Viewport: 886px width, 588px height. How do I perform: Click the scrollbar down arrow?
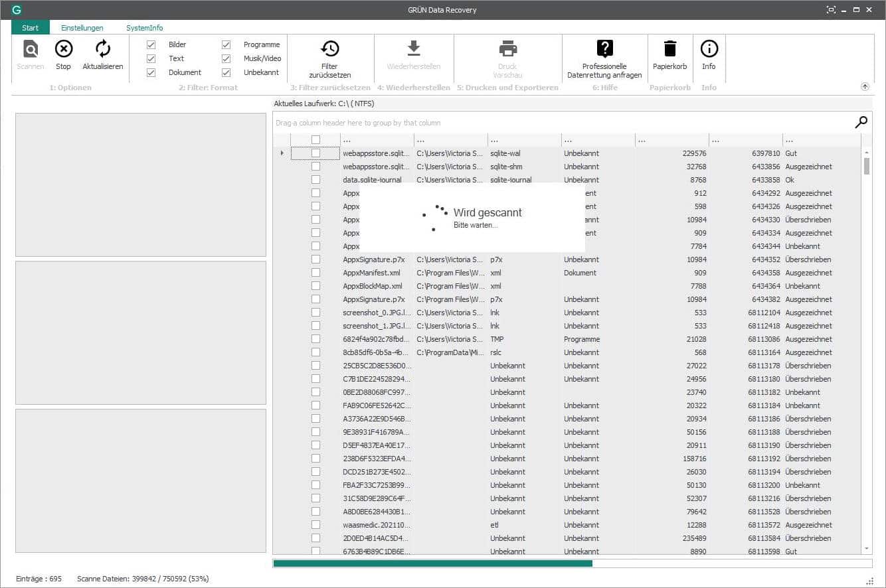click(x=866, y=548)
